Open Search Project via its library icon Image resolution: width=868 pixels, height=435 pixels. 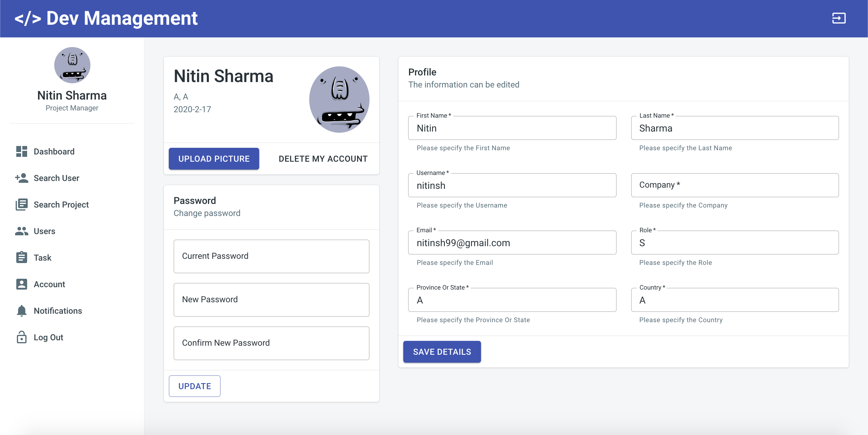22,205
